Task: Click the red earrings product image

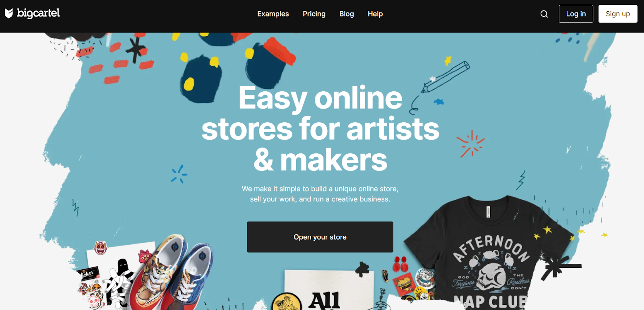Action: (x=400, y=264)
